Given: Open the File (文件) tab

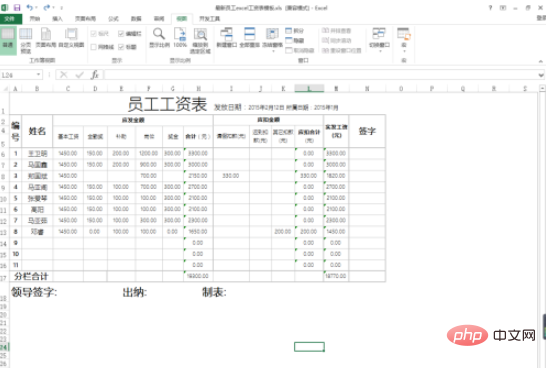Looking at the screenshot, I should click(10, 18).
